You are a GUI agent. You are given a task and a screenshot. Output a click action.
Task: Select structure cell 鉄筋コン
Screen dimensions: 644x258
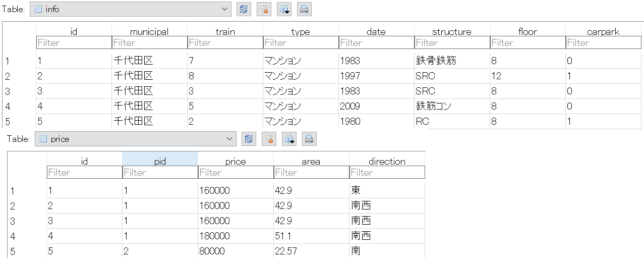452,107
